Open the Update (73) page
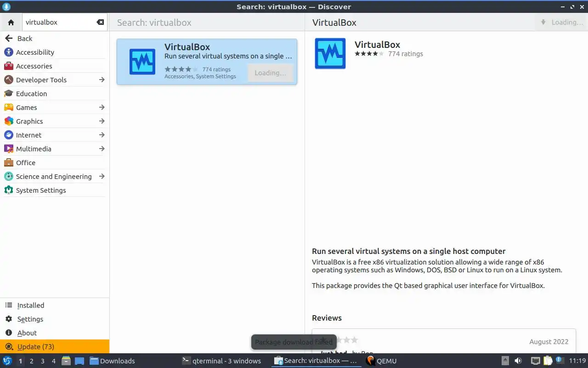The width and height of the screenshot is (588, 368). (x=55, y=346)
